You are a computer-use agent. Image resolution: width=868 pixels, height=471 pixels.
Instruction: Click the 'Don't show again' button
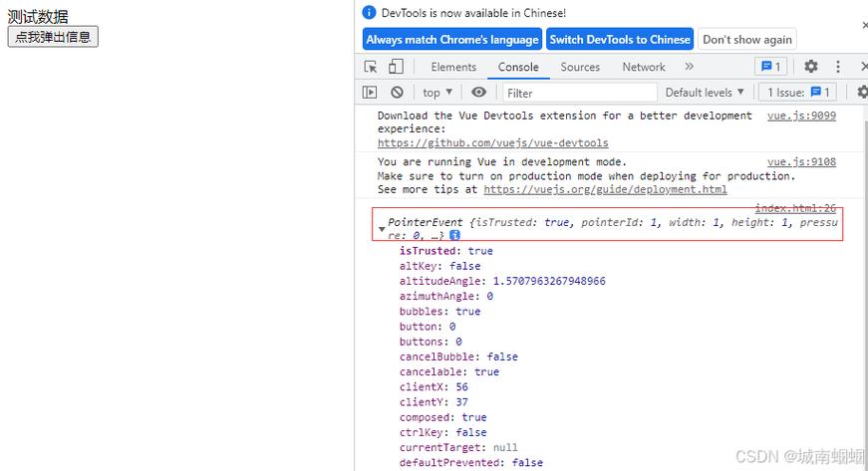[x=747, y=40]
